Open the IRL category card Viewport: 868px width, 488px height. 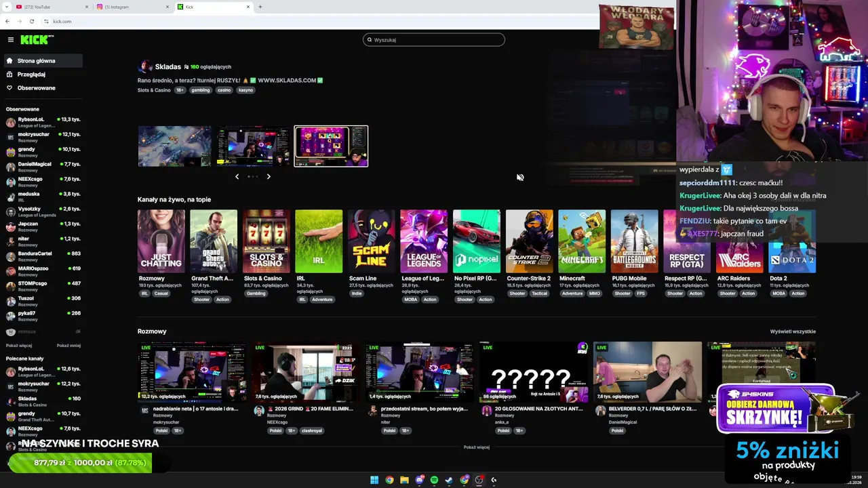pyautogui.click(x=319, y=241)
